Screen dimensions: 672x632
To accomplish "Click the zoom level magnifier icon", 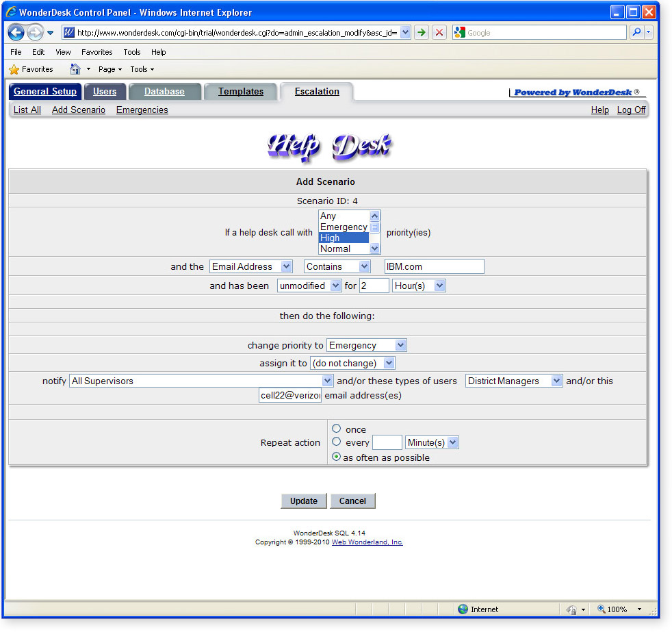I will click(x=602, y=609).
